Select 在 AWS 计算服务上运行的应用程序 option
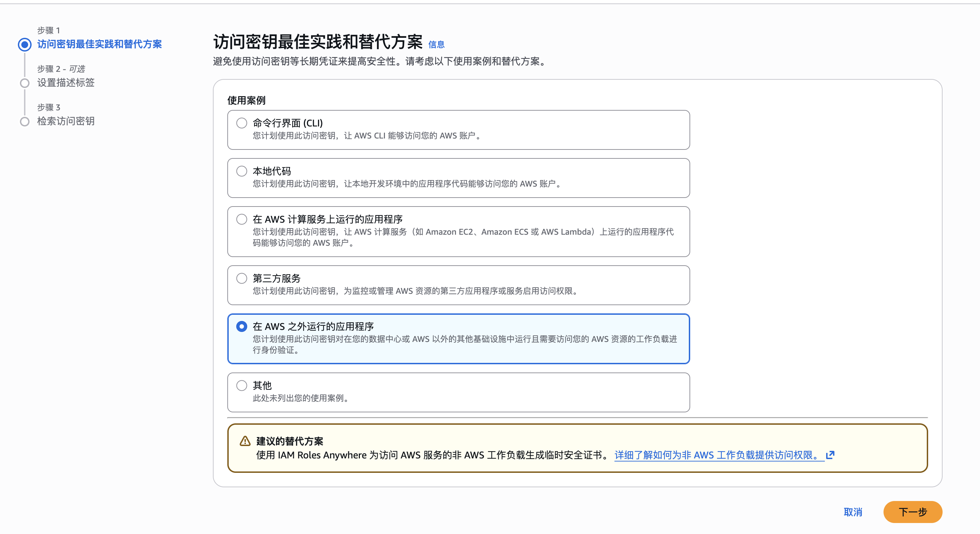This screenshot has height=534, width=980. [x=242, y=219]
